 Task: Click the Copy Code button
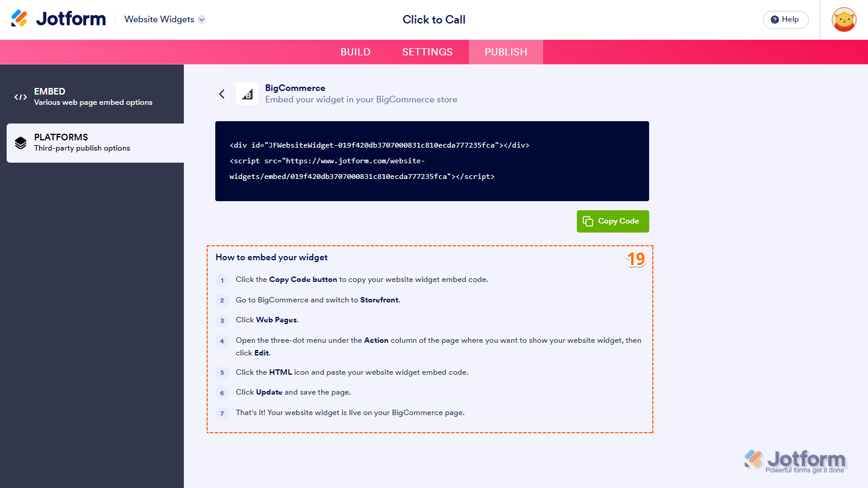pos(612,221)
